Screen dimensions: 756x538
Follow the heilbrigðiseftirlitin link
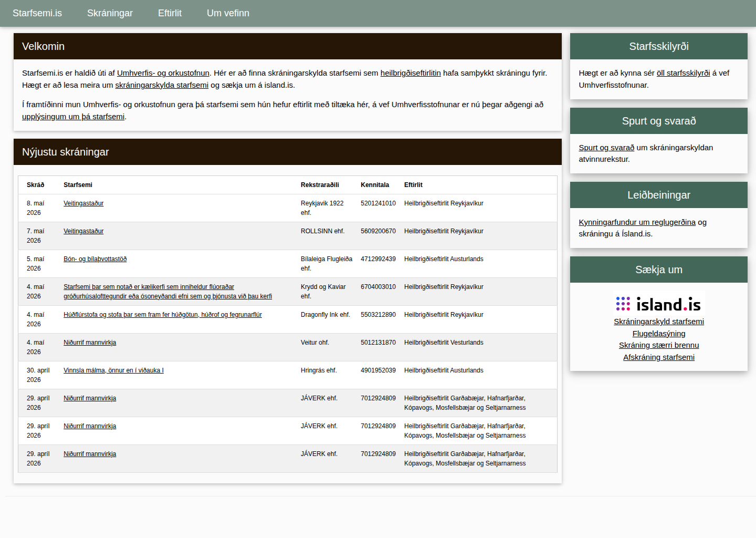tap(411, 73)
